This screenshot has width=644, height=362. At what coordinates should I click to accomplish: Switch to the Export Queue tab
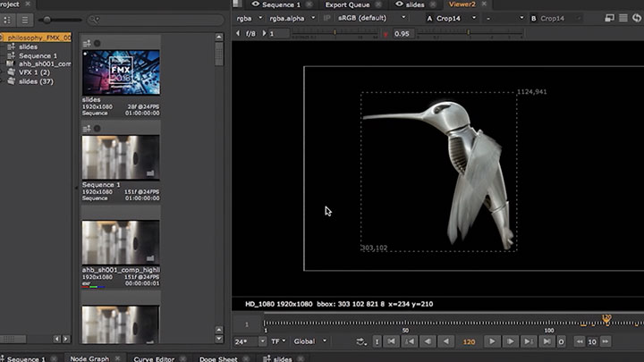click(348, 4)
